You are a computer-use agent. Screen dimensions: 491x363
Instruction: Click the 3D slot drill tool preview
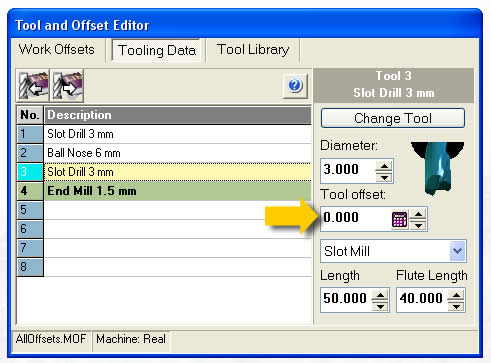pos(437,168)
